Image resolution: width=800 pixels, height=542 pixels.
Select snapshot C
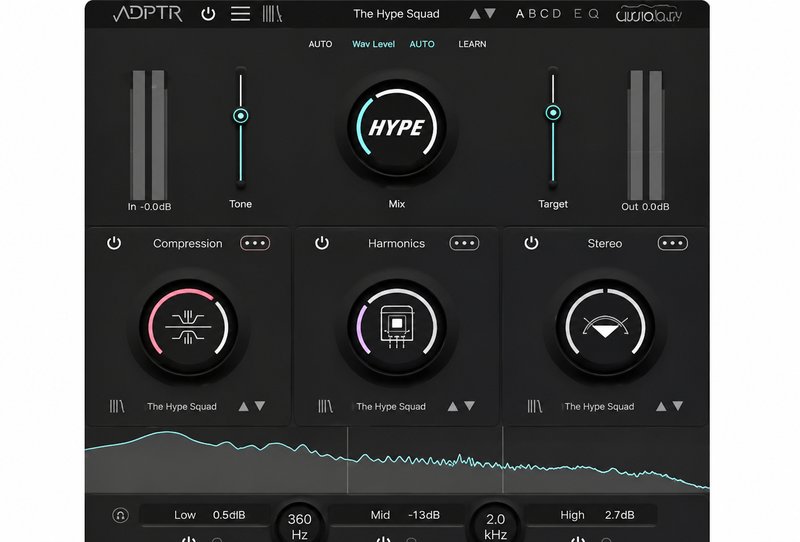point(544,14)
